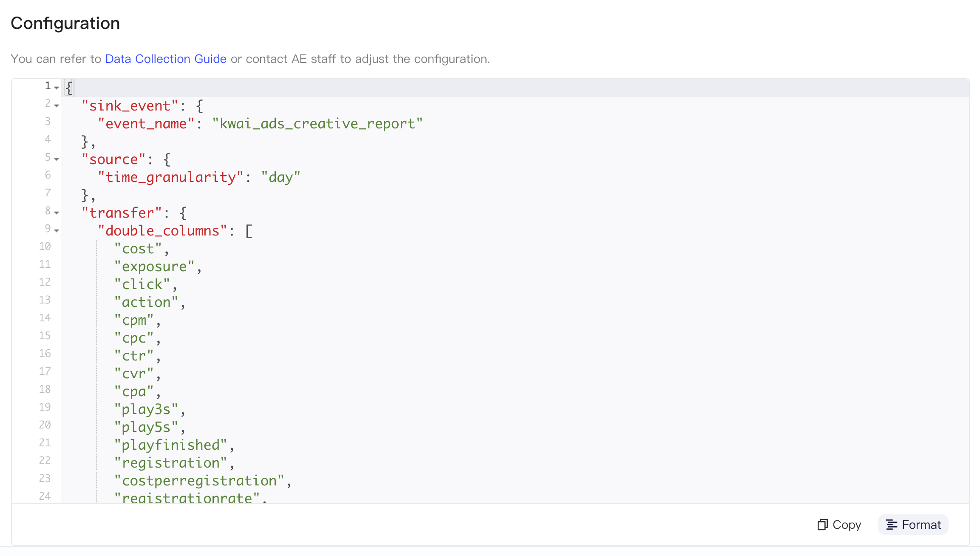980x556 pixels.
Task: Click the "double_columns" key
Action: pos(163,231)
